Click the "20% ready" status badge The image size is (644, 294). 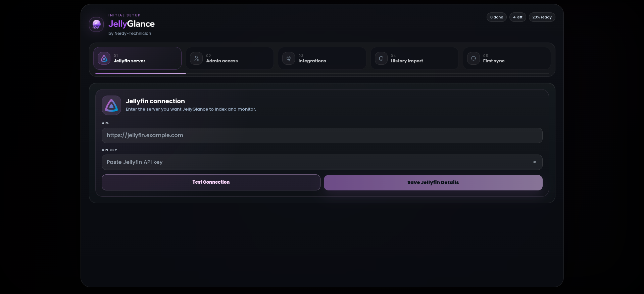pos(542,17)
